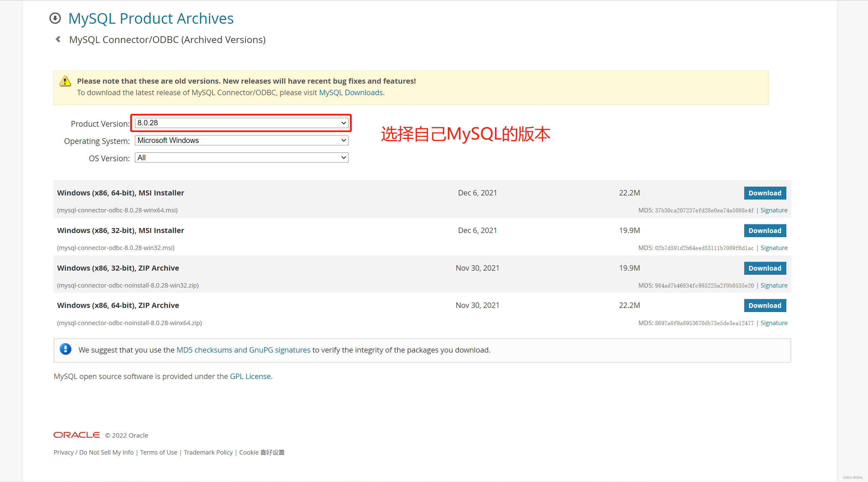Click the filename mysql-connector-odbc-8.0.28-win32.msi
This screenshot has height=482, width=868.
click(x=116, y=248)
